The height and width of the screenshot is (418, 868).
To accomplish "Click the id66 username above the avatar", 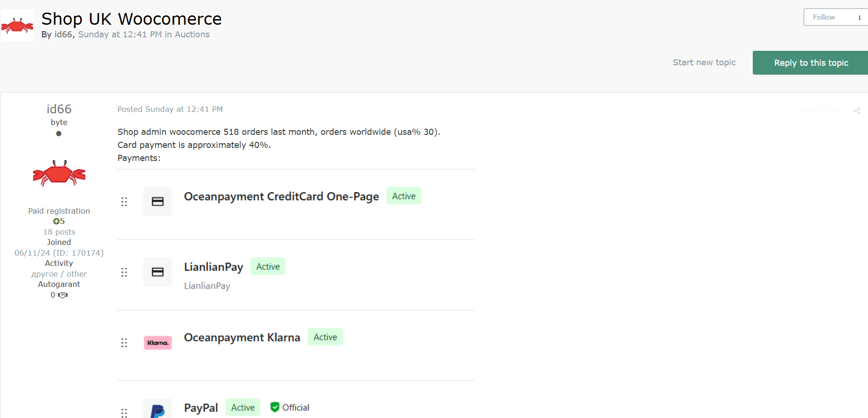I will point(59,109).
